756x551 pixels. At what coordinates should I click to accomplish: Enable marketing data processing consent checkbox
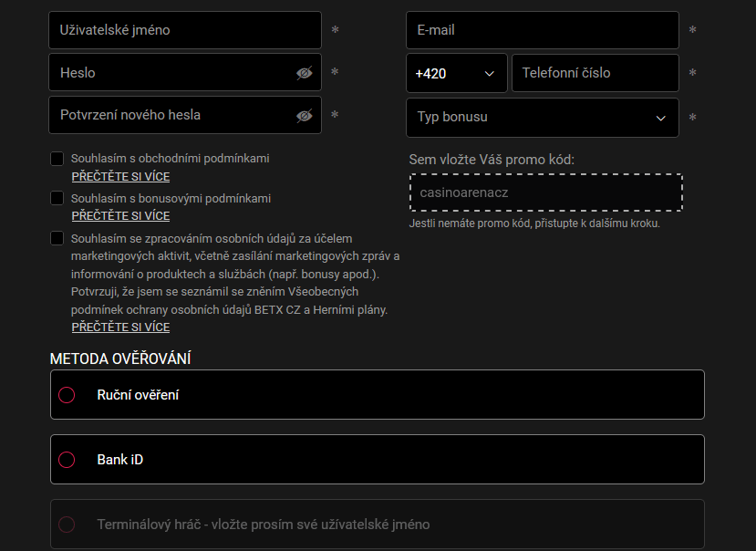point(57,238)
